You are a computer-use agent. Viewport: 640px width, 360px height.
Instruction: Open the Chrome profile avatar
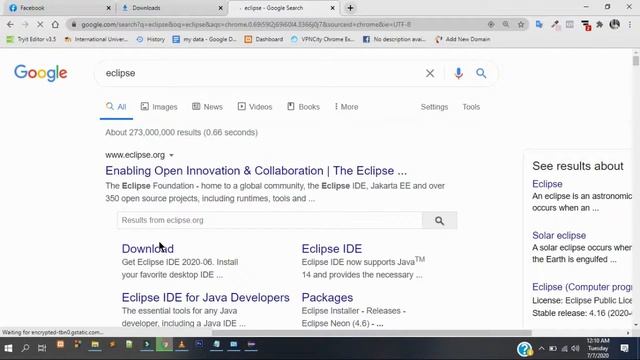pyautogui.click(x=615, y=24)
